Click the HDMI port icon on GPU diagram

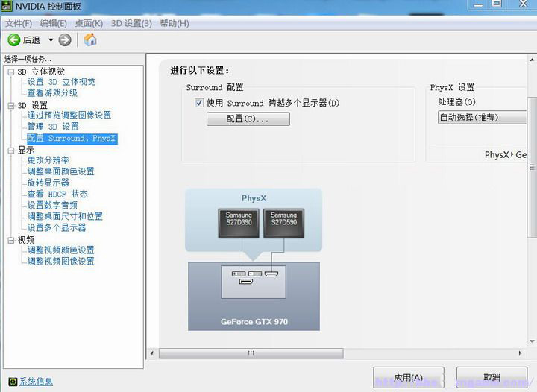[271, 274]
